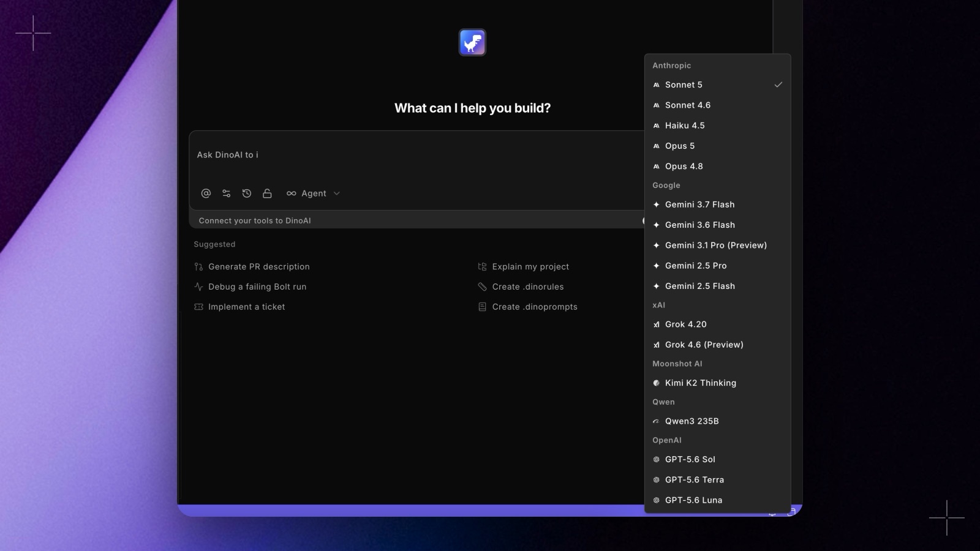Choose Gemini 2.5 Flash model

(x=717, y=286)
